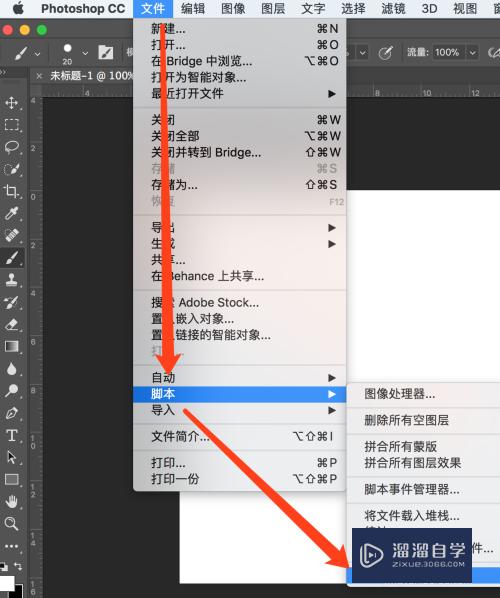
Task: Open the flow percentage dropdown arrow
Action: (472, 52)
